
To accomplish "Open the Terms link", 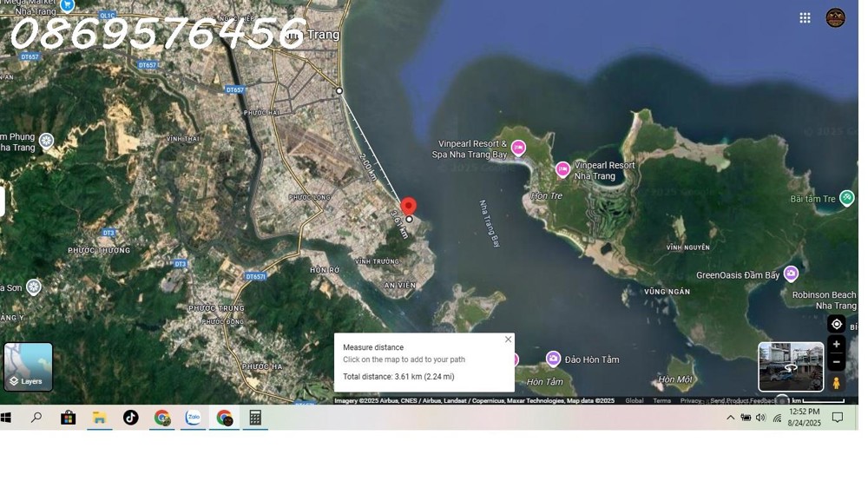I will point(661,400).
